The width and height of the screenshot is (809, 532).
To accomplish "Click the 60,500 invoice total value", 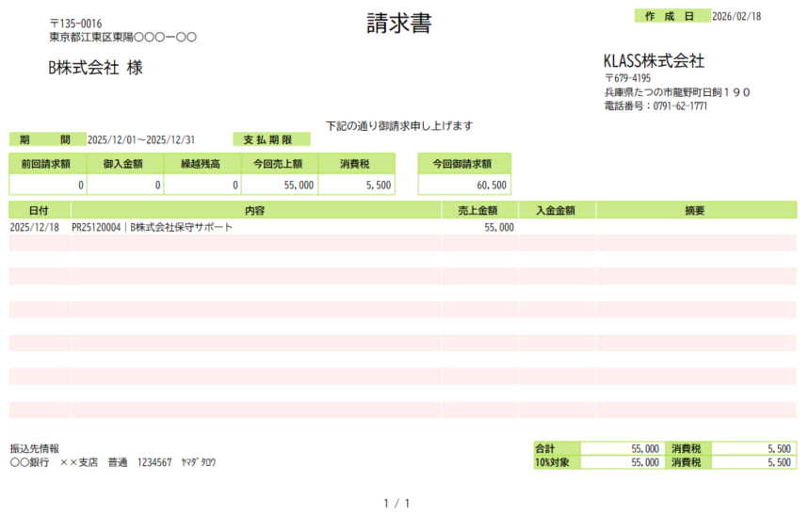I will pyautogui.click(x=492, y=185).
